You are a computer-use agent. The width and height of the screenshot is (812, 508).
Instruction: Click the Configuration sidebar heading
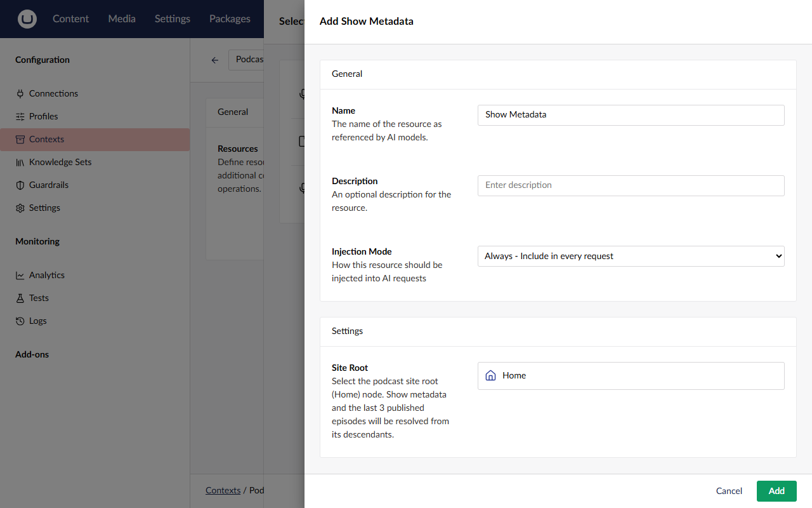(x=43, y=60)
